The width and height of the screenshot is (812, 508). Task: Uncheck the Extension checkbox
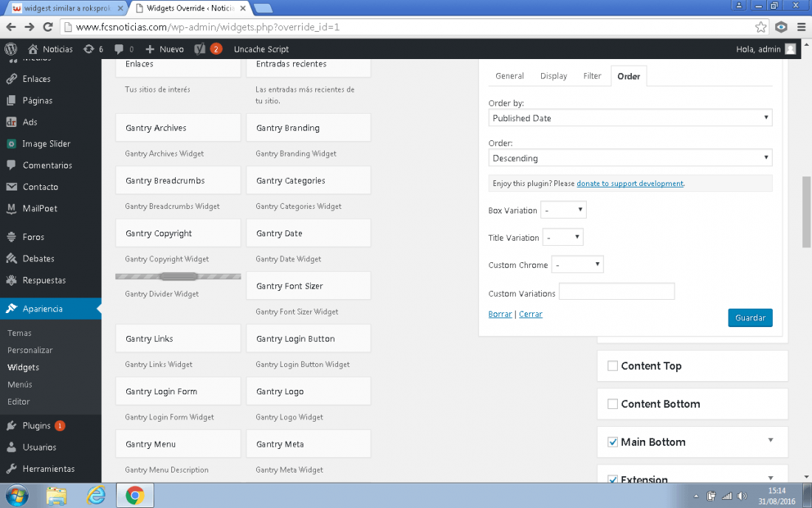tap(613, 479)
